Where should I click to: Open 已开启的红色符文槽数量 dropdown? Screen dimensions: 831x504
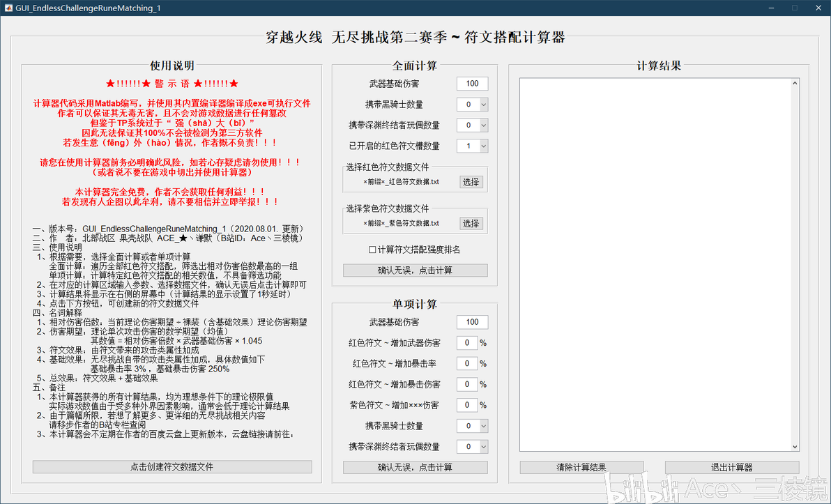[472, 146]
